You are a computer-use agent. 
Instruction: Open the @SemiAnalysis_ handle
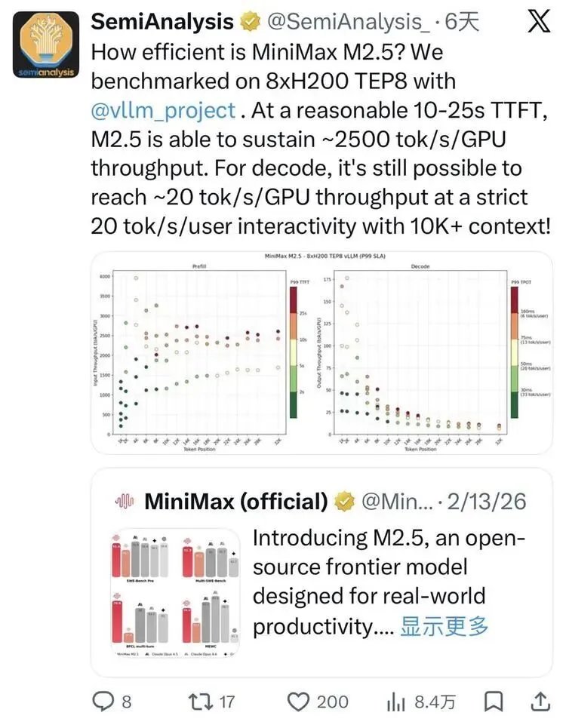tap(351, 23)
